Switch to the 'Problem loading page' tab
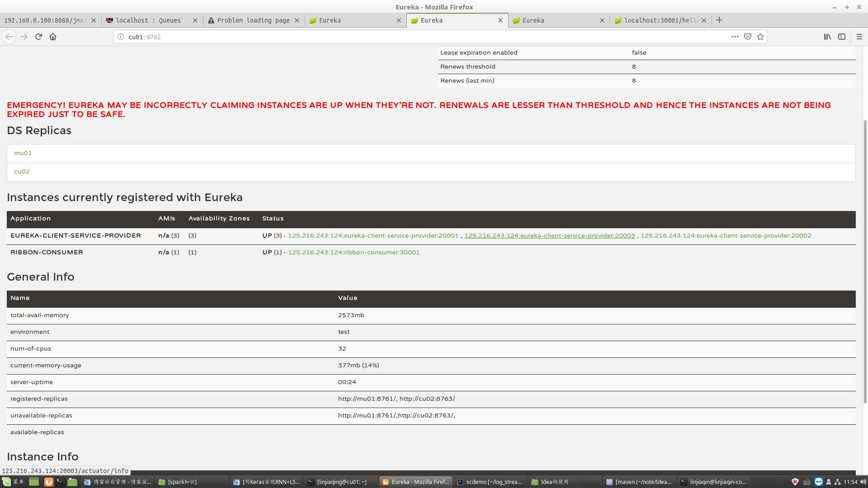 (x=253, y=20)
